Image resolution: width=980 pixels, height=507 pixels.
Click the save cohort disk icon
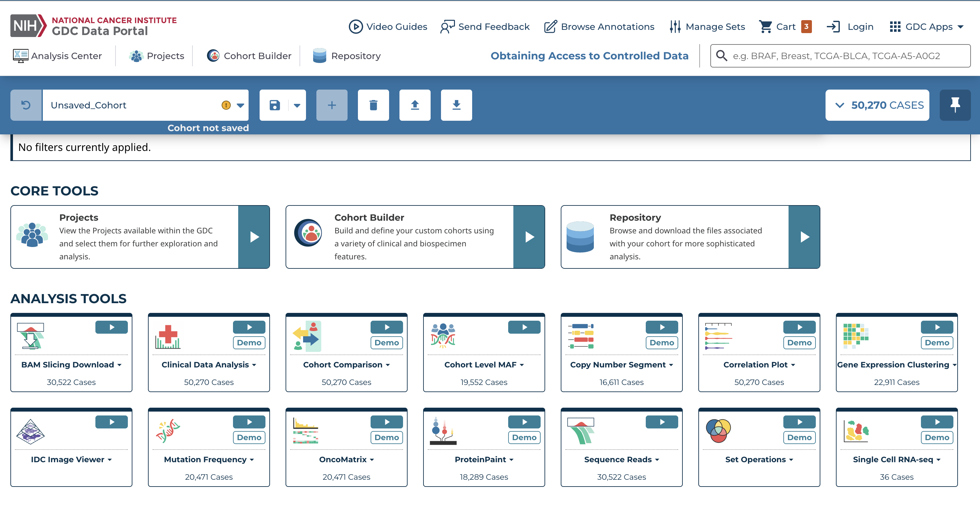click(x=275, y=105)
